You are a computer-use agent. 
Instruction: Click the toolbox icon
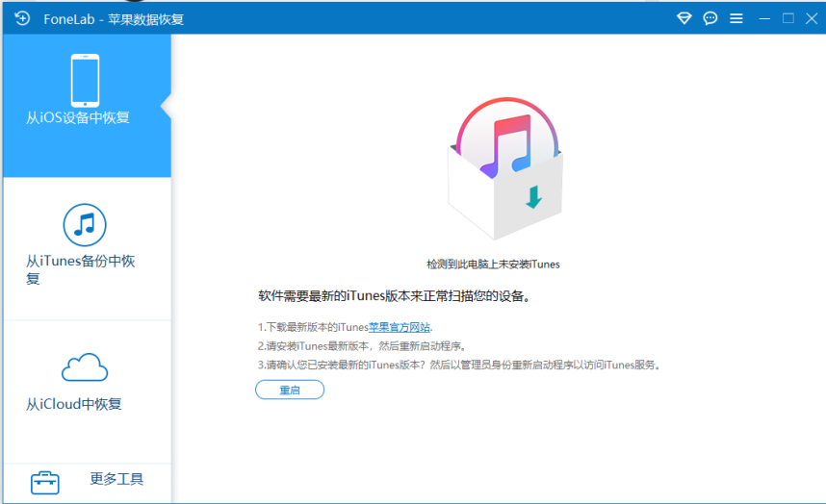(x=45, y=483)
